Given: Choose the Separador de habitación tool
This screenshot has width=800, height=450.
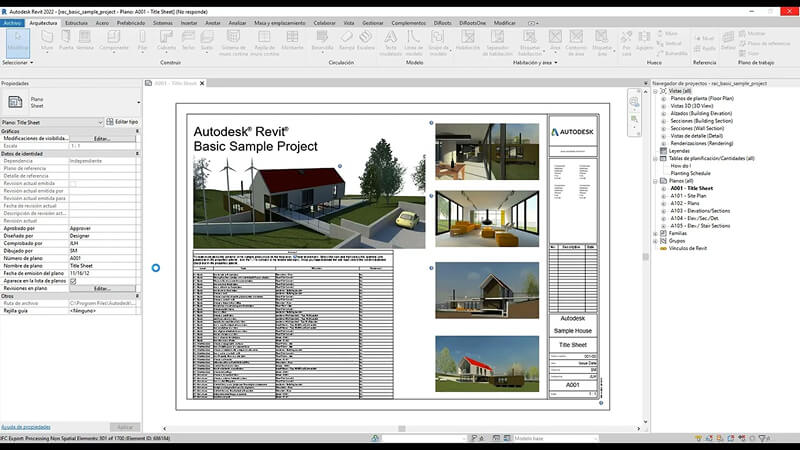Looking at the screenshot, I should (497, 43).
